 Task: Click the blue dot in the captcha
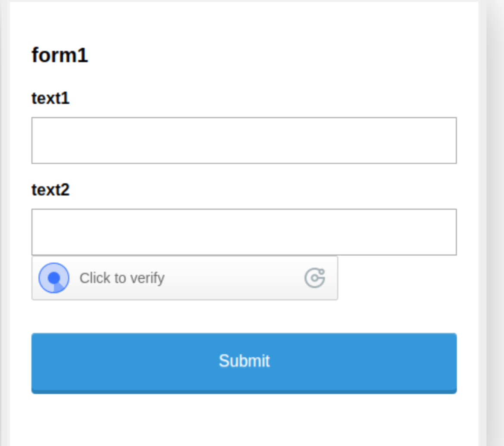click(54, 278)
